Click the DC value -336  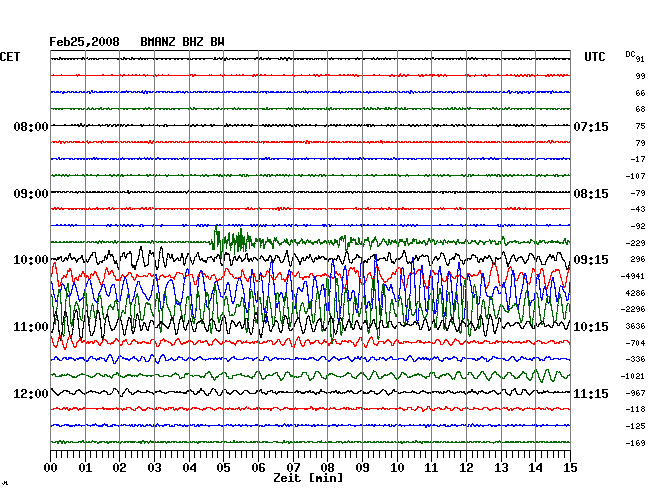[x=635, y=359]
